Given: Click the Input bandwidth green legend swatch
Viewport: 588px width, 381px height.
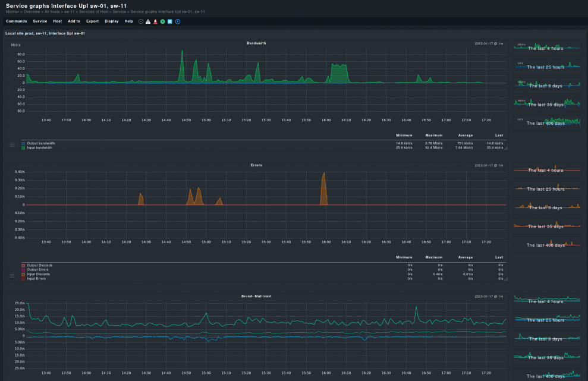Looking at the screenshot, I should pyautogui.click(x=24, y=147).
